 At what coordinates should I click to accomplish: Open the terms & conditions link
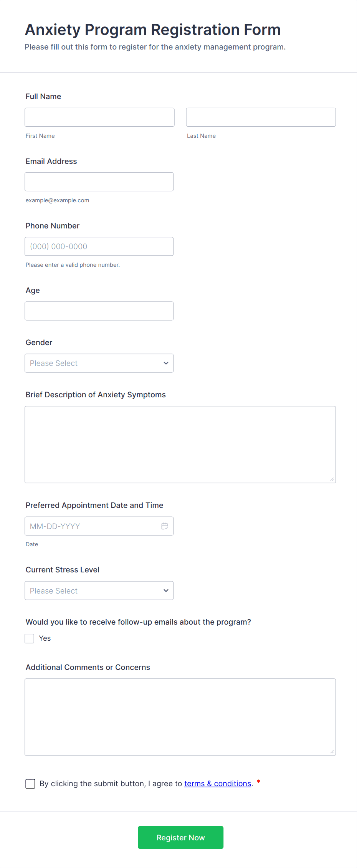tap(218, 784)
